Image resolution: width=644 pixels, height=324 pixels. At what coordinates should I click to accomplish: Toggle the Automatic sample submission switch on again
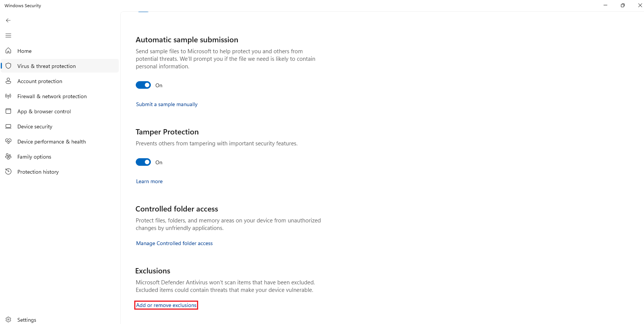143,85
